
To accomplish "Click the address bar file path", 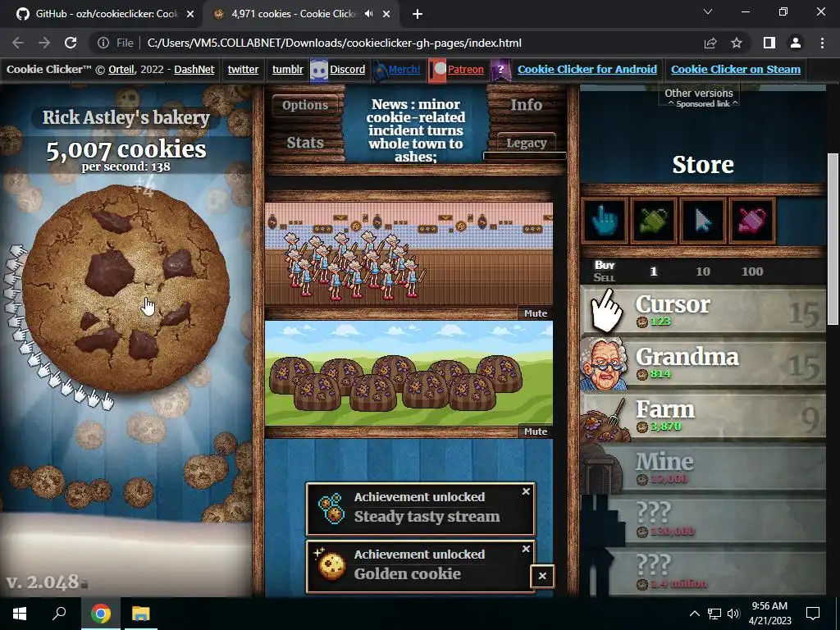I will pos(335,43).
